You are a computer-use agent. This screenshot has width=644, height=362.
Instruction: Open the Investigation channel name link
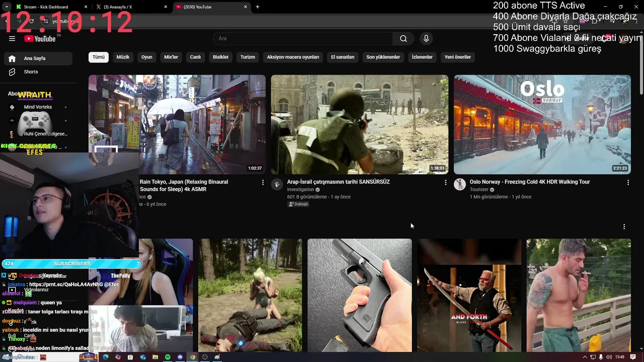point(300,190)
